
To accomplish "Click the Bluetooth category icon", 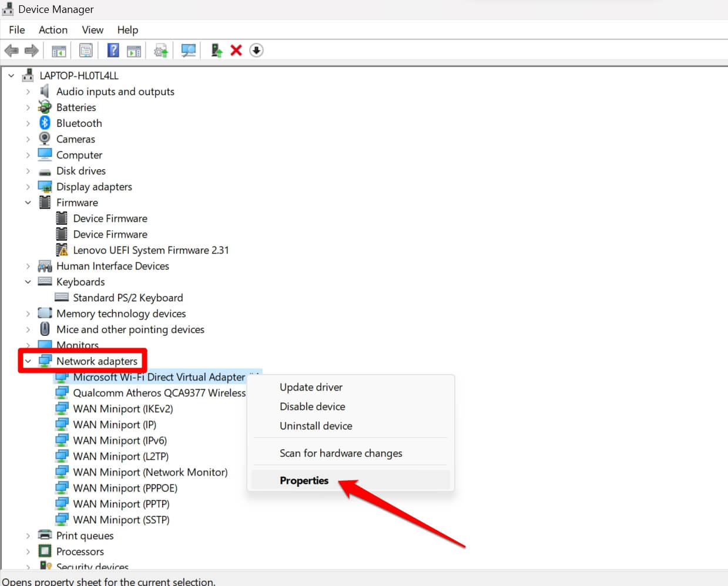I will point(45,123).
